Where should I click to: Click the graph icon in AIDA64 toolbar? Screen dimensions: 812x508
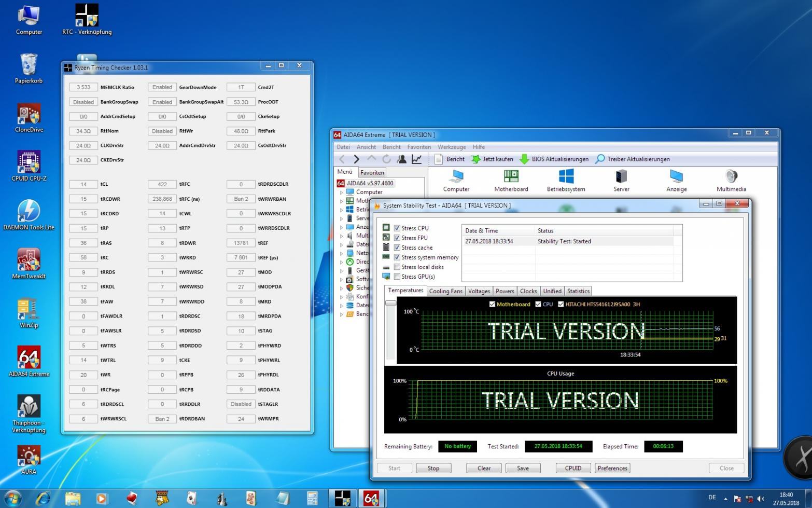(416, 159)
